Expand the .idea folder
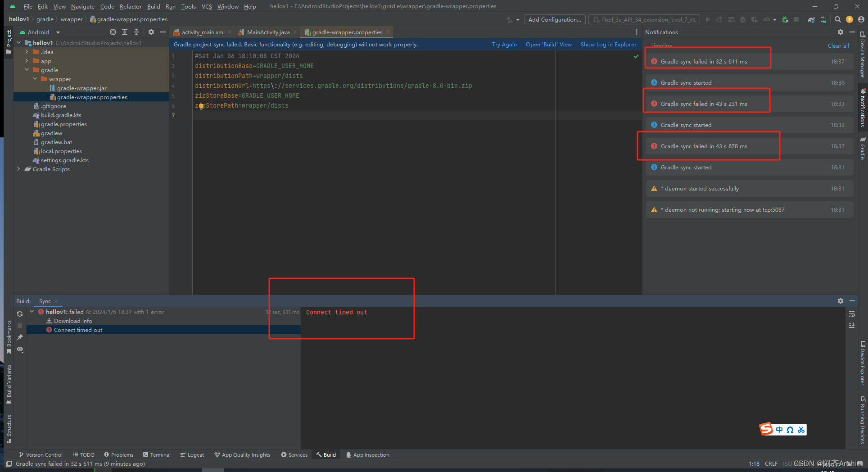This screenshot has height=472, width=868. click(x=27, y=52)
